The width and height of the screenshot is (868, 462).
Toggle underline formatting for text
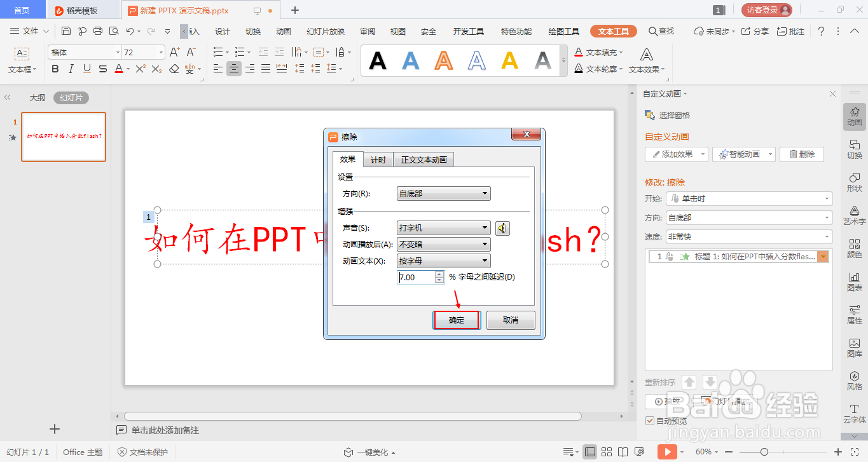(x=86, y=69)
